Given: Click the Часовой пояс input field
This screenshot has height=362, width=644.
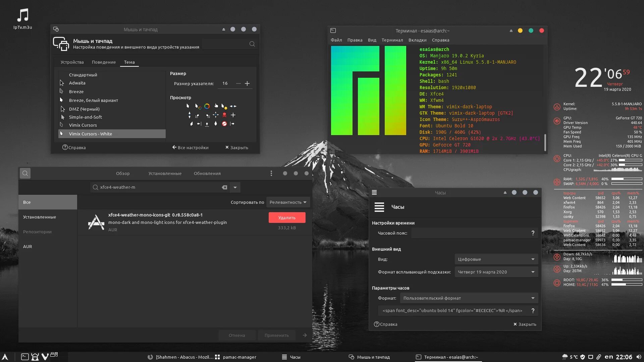Looking at the screenshot, I should point(470,233).
